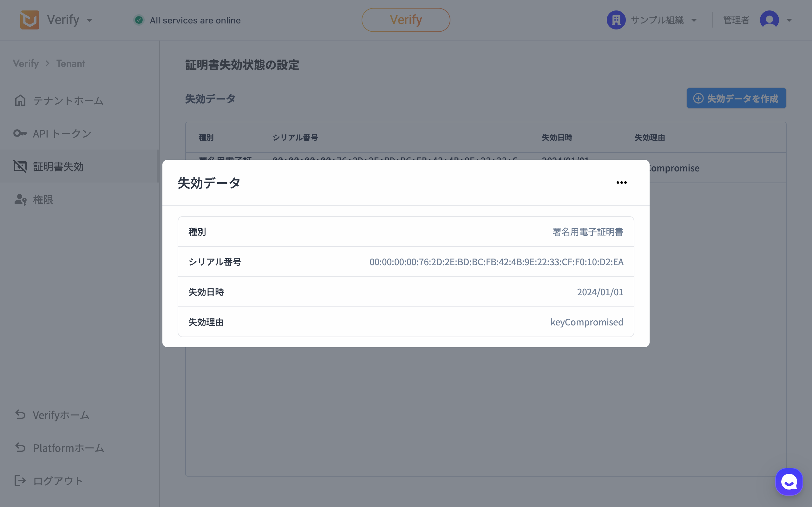Open the chat support bubble icon
812x507 pixels.
[x=789, y=482]
